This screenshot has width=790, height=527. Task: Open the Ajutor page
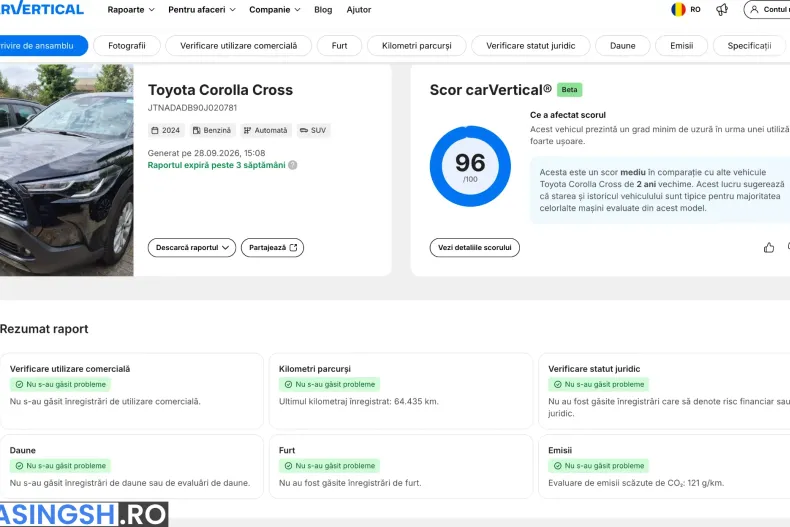coord(359,10)
